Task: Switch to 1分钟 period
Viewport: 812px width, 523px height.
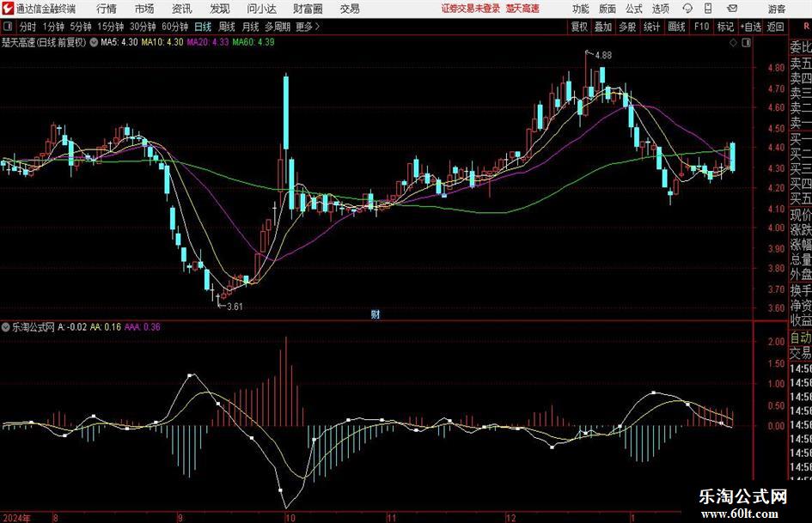Action: 53,27
